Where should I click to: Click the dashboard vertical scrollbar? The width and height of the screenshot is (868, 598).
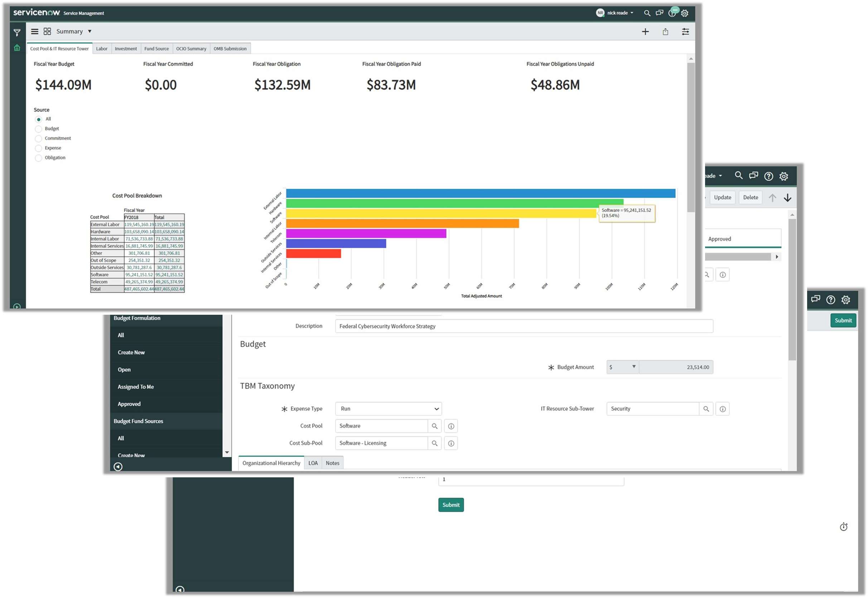pyautogui.click(x=691, y=138)
